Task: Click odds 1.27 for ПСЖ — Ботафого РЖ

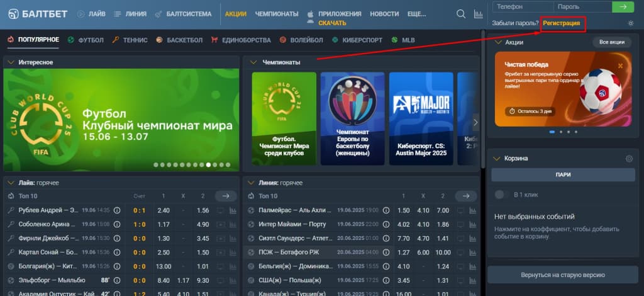Action: tap(404, 253)
